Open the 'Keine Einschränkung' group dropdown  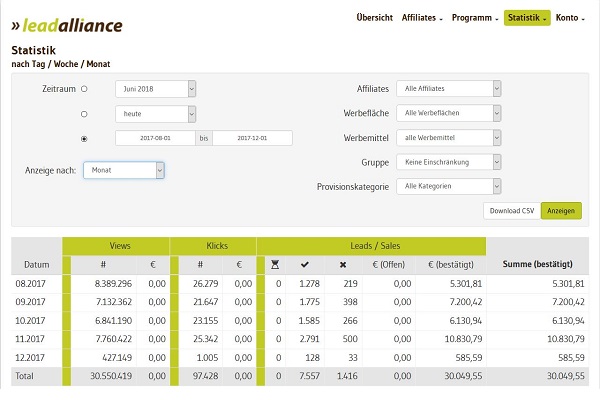click(448, 161)
